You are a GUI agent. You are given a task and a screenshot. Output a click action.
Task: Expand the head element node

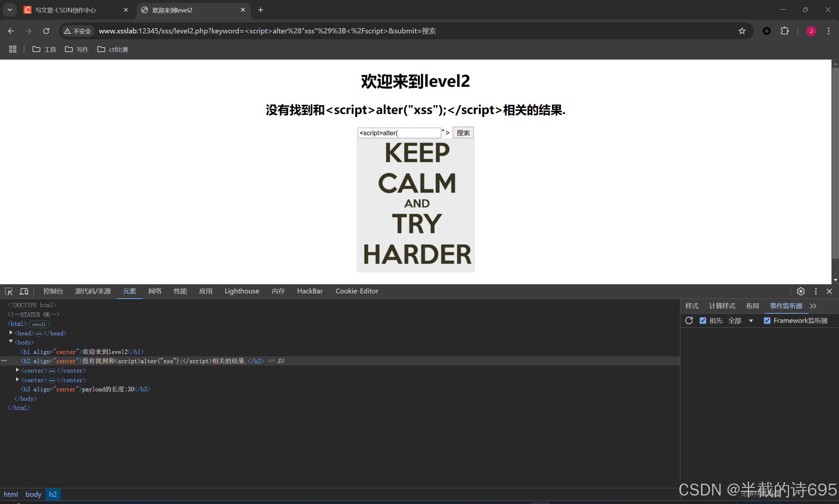(11, 333)
